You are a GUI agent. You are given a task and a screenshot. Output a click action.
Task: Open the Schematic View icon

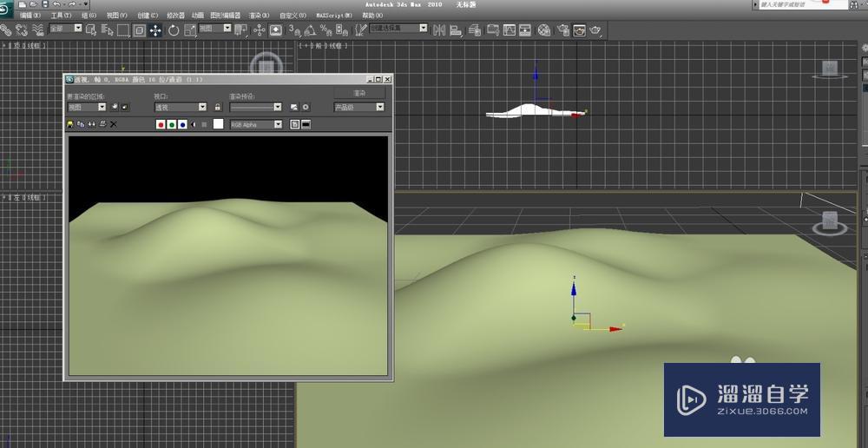coord(525,30)
